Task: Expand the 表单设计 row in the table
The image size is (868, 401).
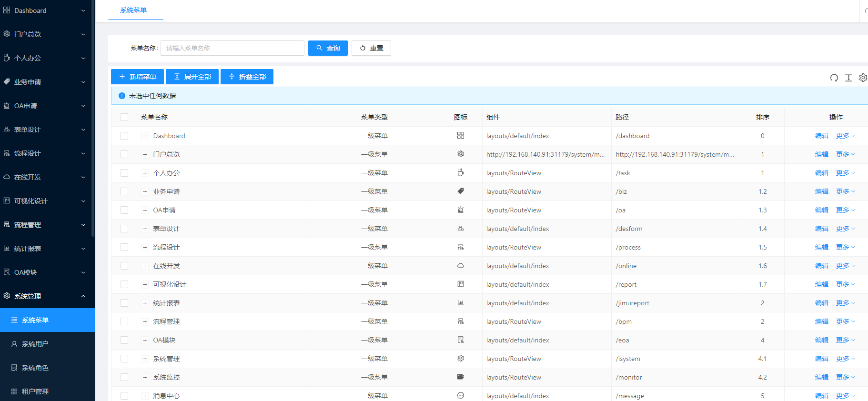Action: point(145,229)
